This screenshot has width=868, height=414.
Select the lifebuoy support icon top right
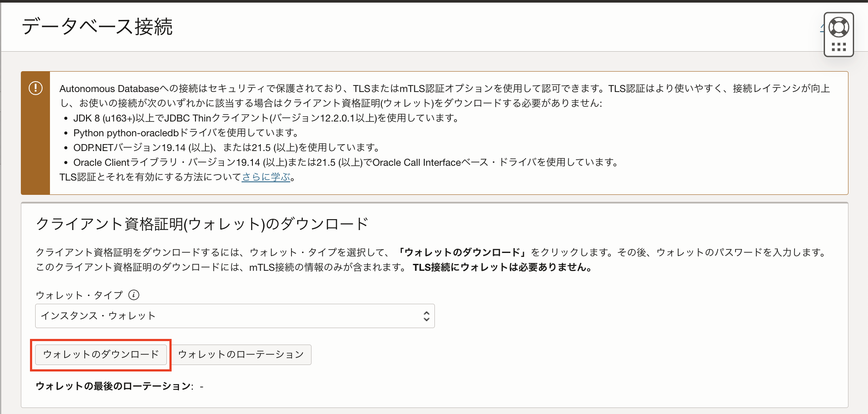[838, 26]
